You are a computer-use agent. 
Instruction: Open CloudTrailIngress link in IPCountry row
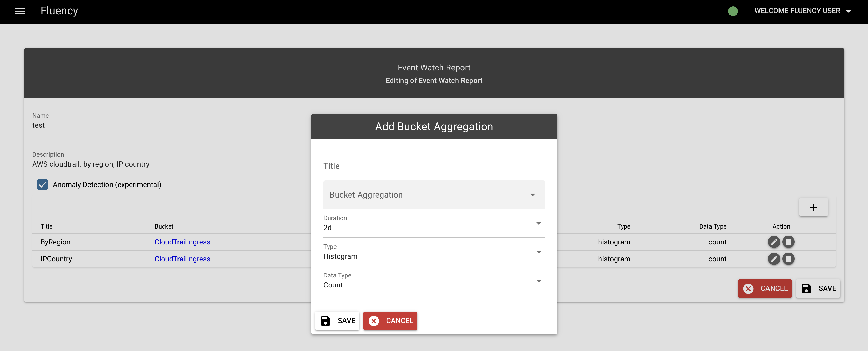point(182,259)
